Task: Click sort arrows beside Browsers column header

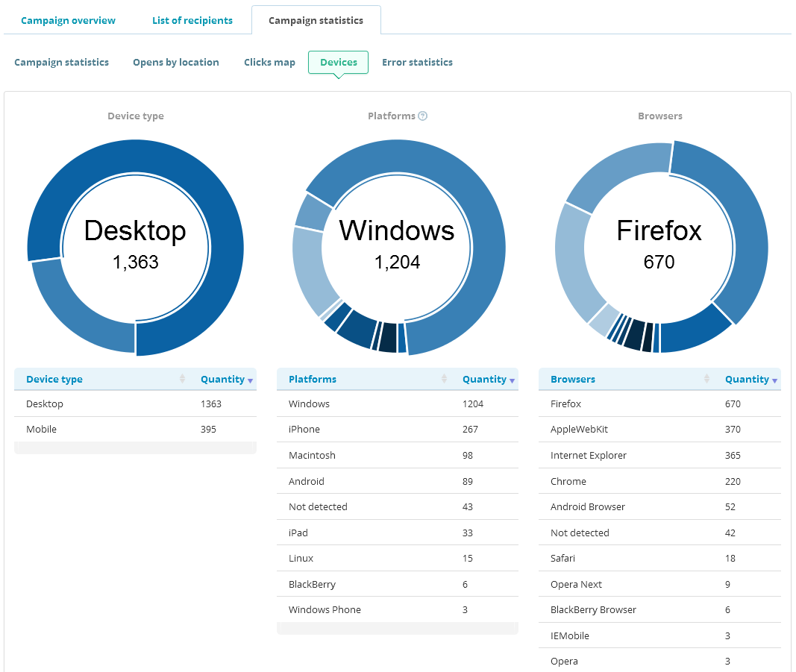Action: pyautogui.click(x=706, y=380)
